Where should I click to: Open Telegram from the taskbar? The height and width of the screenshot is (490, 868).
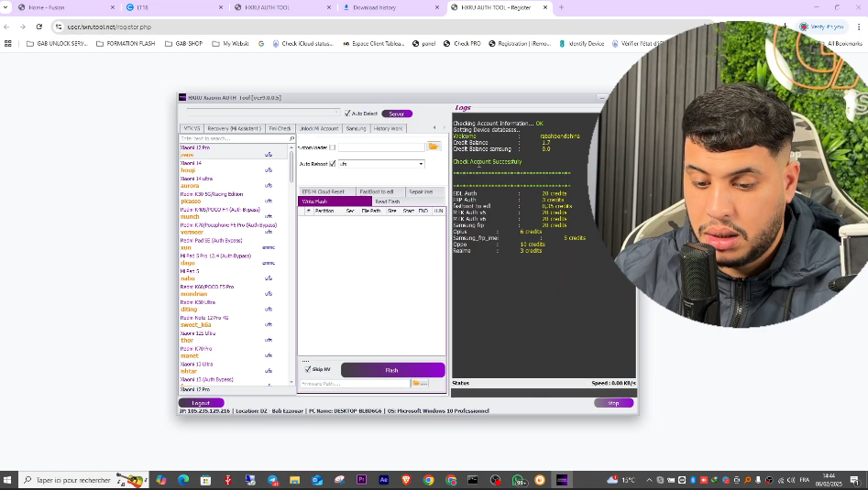coord(272,480)
